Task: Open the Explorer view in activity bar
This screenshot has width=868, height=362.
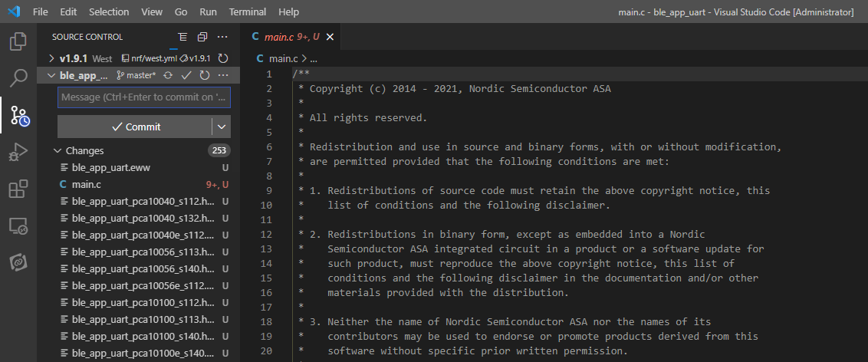Action: (x=18, y=42)
